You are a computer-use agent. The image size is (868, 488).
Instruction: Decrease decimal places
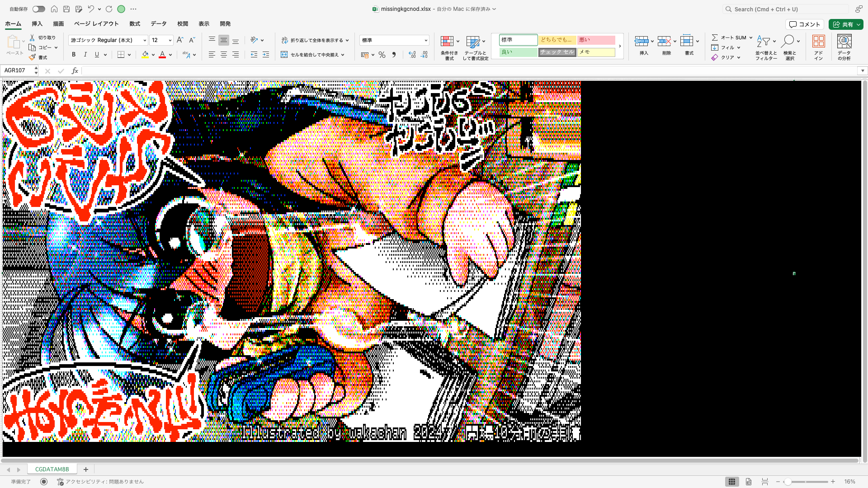(424, 55)
